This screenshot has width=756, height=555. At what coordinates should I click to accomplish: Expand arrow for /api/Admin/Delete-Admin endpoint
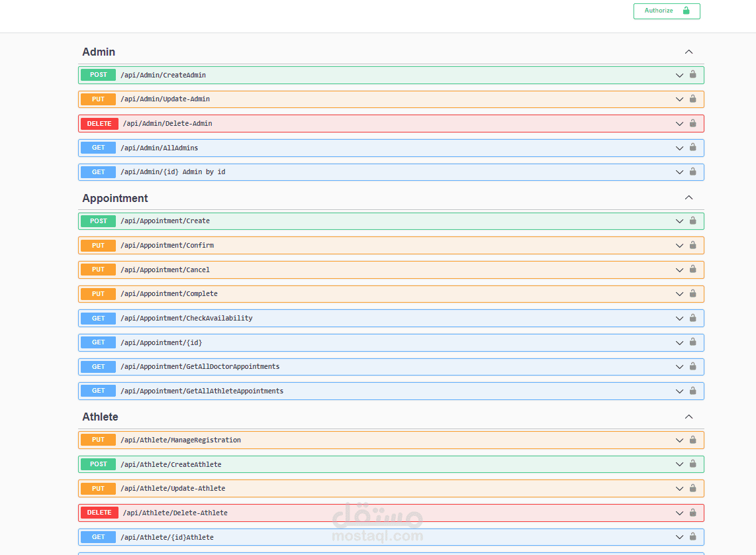(679, 124)
